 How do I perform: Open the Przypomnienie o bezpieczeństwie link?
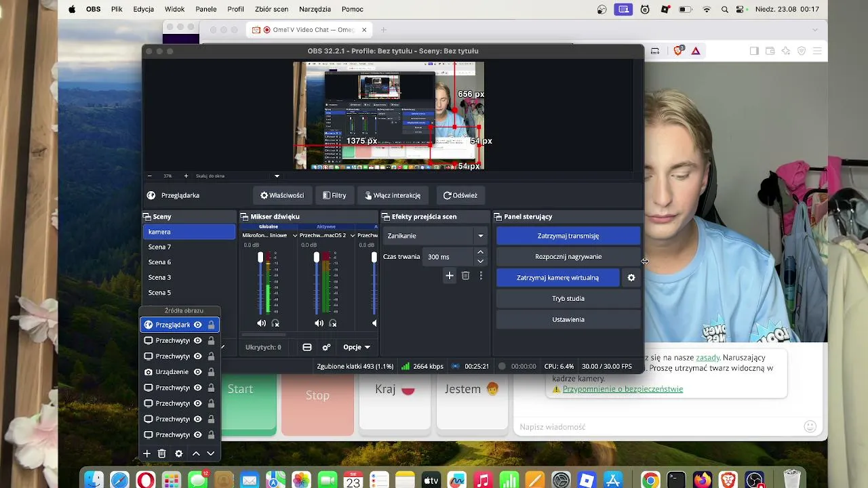623,389
